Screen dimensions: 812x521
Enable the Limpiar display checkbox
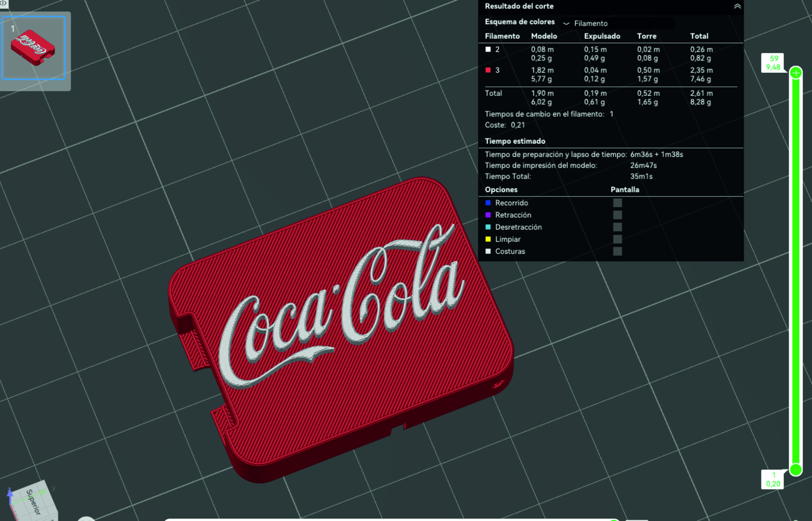(x=617, y=239)
